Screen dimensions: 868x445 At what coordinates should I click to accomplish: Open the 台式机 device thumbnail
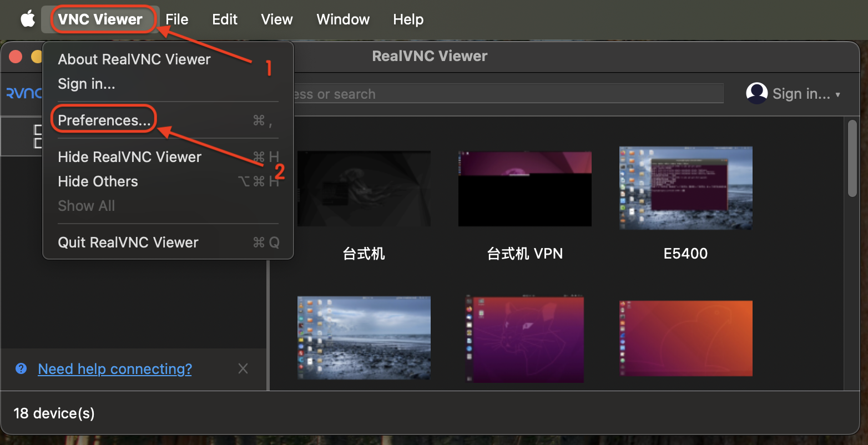pyautogui.click(x=364, y=189)
